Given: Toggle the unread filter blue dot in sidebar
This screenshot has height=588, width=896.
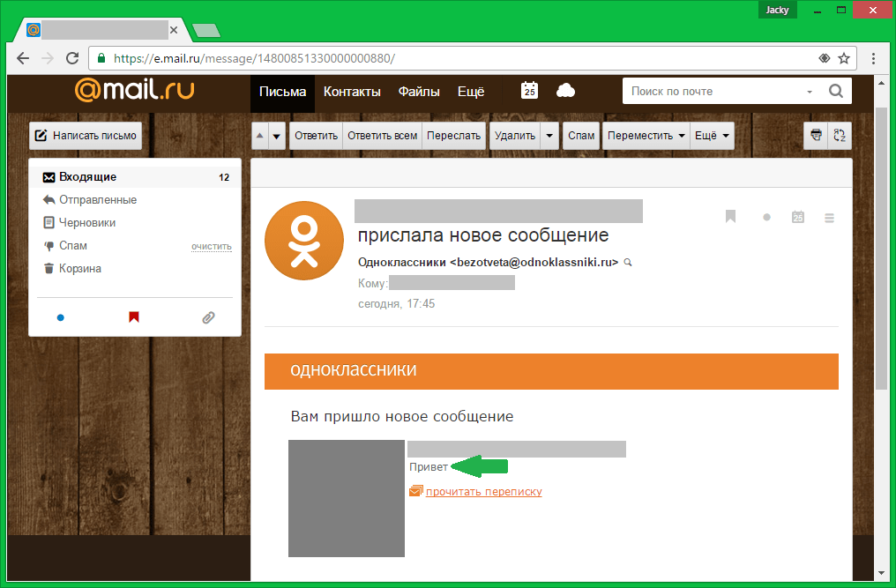Looking at the screenshot, I should 60,317.
